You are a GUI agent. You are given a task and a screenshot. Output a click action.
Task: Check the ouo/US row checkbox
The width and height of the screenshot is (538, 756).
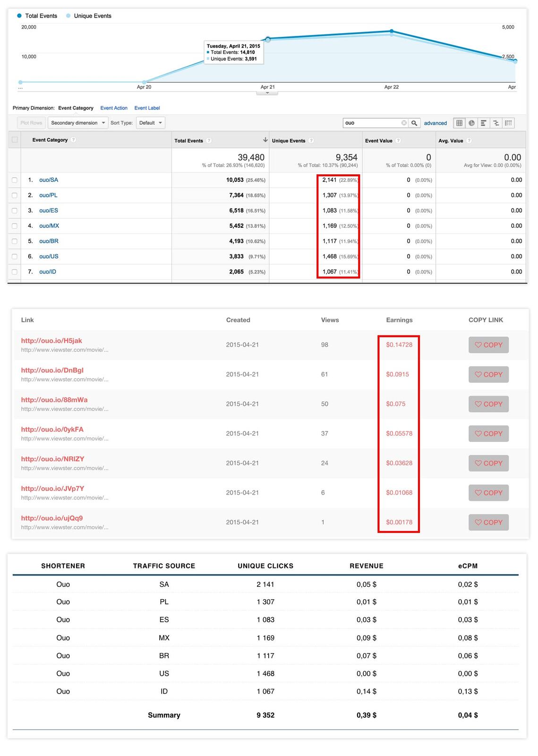point(15,257)
